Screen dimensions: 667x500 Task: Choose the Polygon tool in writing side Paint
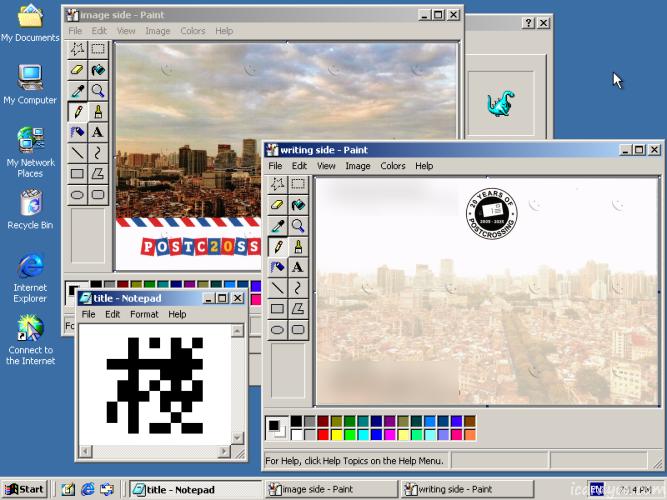click(x=298, y=309)
